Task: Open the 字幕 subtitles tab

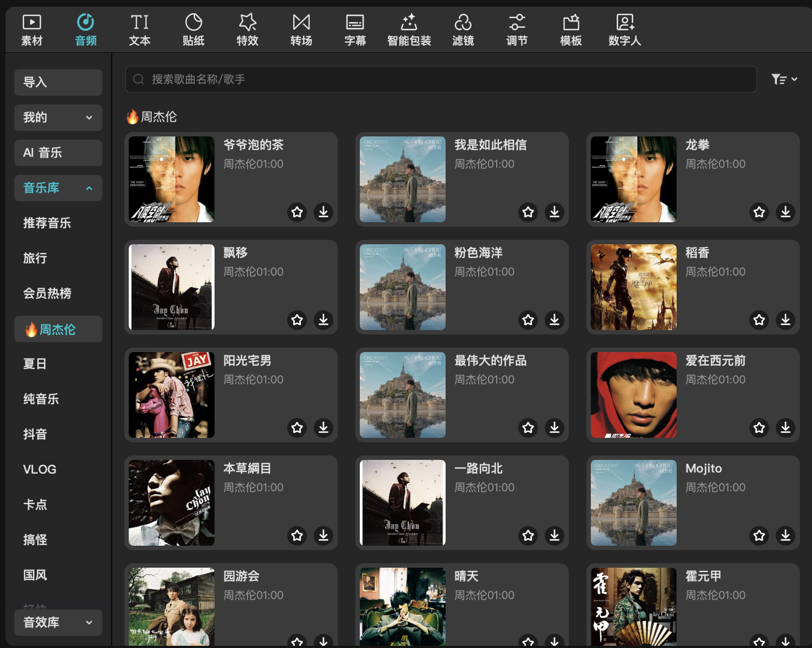Action: pos(355,30)
